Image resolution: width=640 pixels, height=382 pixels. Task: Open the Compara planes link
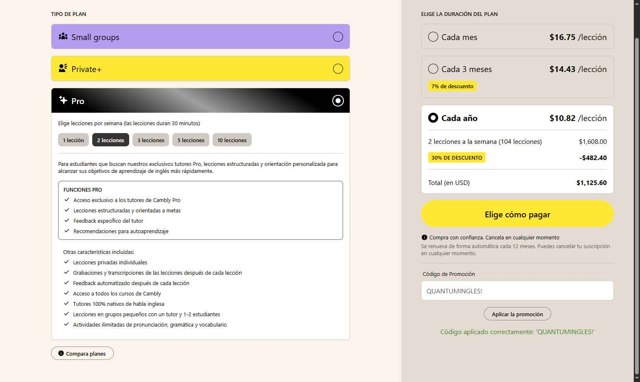(x=82, y=353)
